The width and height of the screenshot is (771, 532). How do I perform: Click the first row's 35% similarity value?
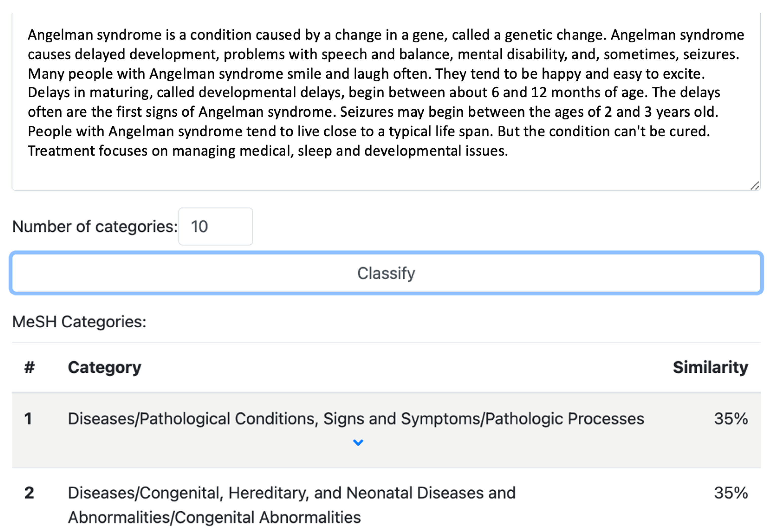(x=731, y=419)
